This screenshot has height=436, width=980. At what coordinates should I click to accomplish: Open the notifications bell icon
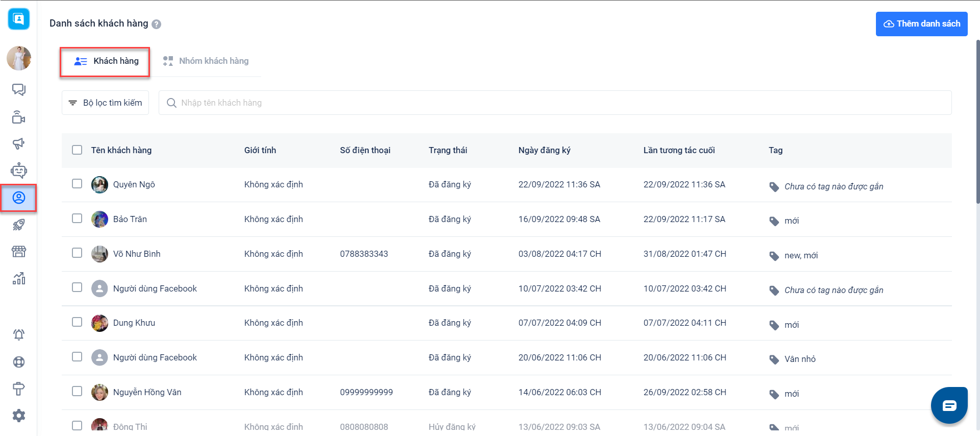coord(19,335)
